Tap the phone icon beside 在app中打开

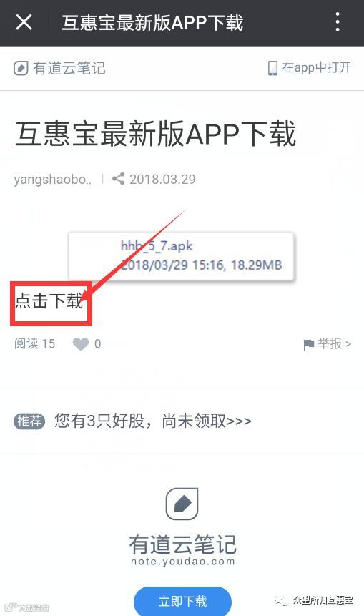coord(272,68)
